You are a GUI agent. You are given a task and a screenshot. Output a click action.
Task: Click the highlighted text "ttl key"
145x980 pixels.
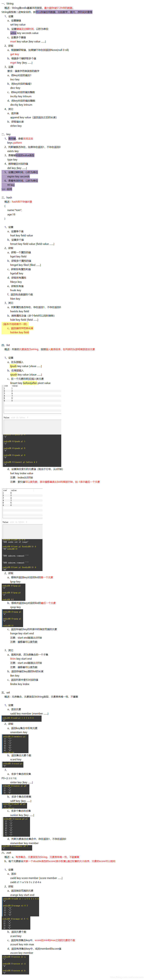click(x=11, y=185)
